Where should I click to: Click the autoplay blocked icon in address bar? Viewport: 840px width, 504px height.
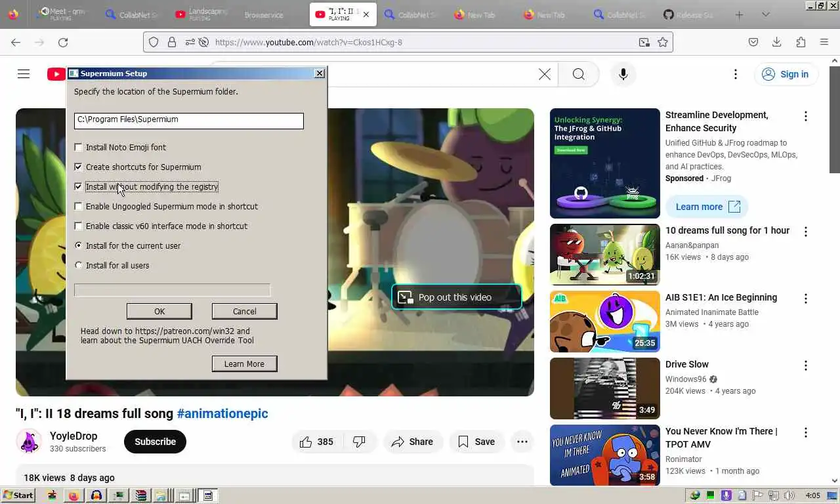coord(203,42)
